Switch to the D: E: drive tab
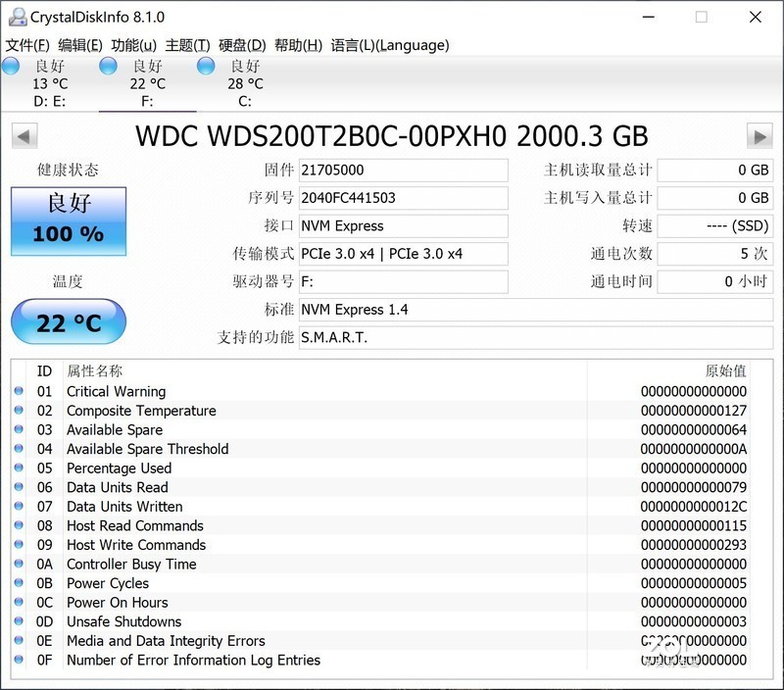Viewport: 784px width, 690px height. click(47, 83)
